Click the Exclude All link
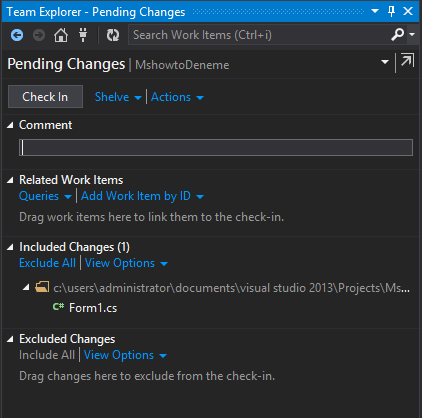 47,263
